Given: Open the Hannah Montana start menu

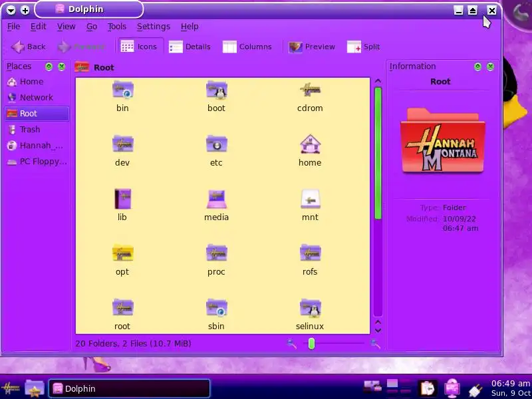Looking at the screenshot, I should pos(11,388).
